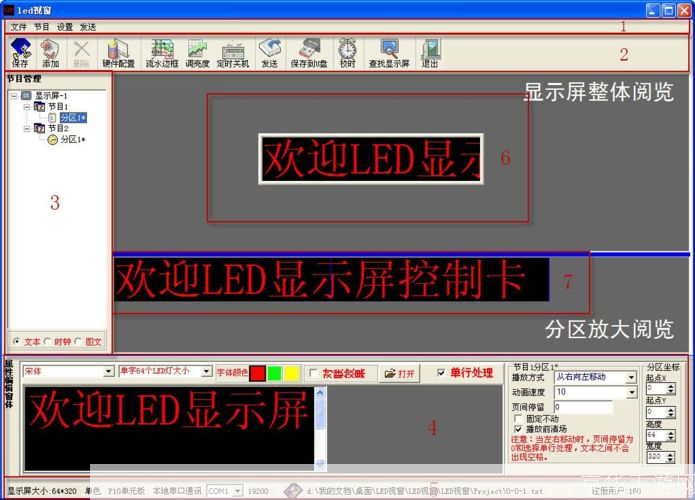
Task: Click 保存到U盘 save to USB
Action: coord(309,53)
